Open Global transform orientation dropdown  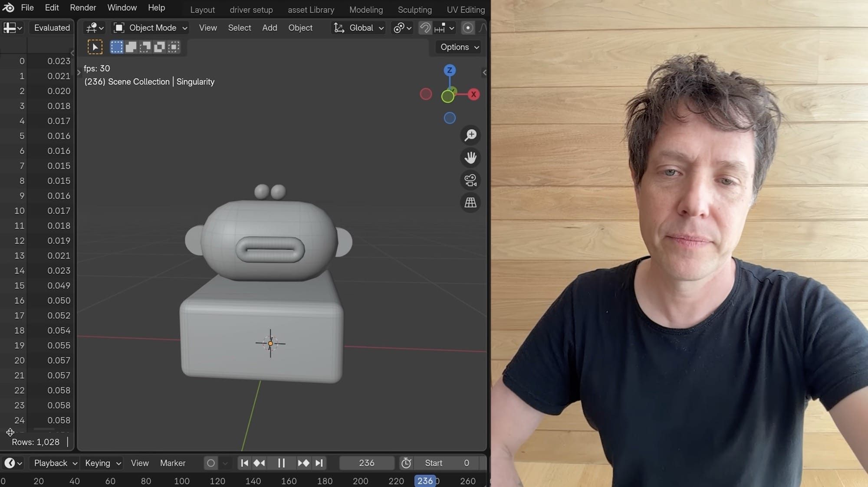tap(359, 28)
